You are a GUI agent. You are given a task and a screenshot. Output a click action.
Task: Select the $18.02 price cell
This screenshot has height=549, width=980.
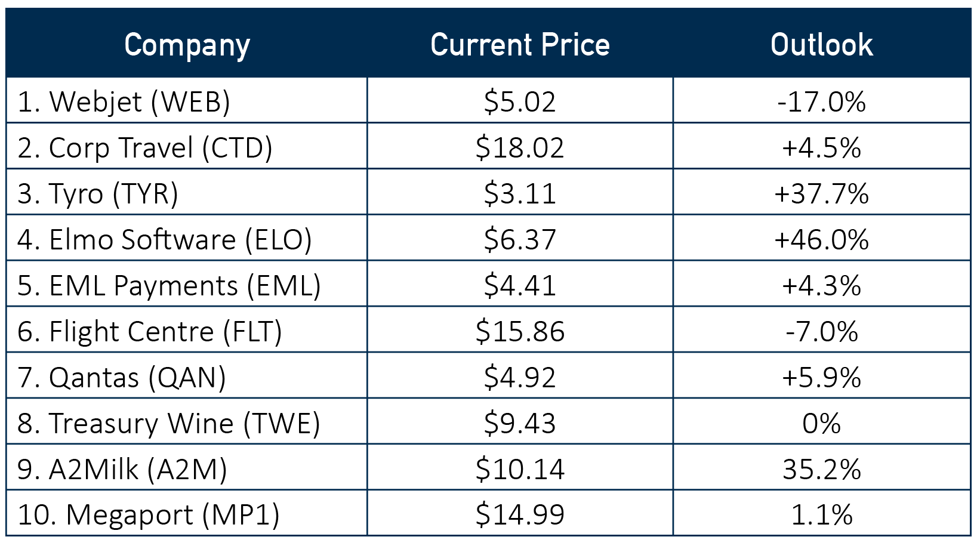pos(520,147)
